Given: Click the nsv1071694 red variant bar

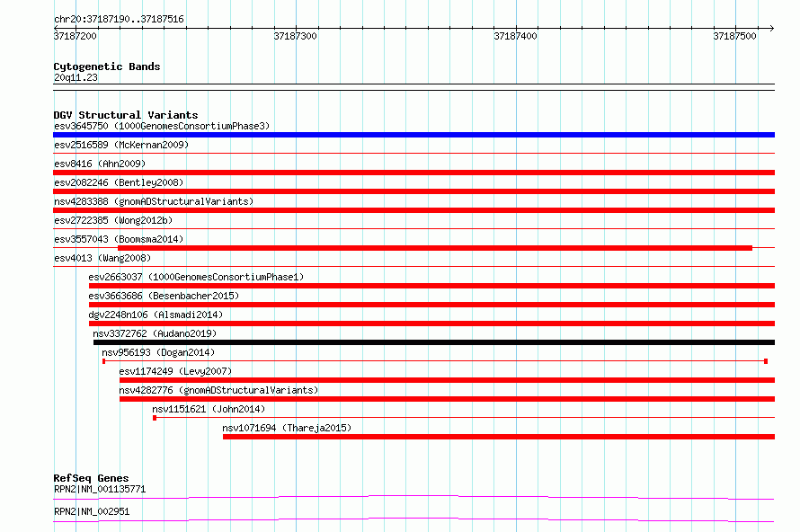Looking at the screenshot, I should (499, 437).
